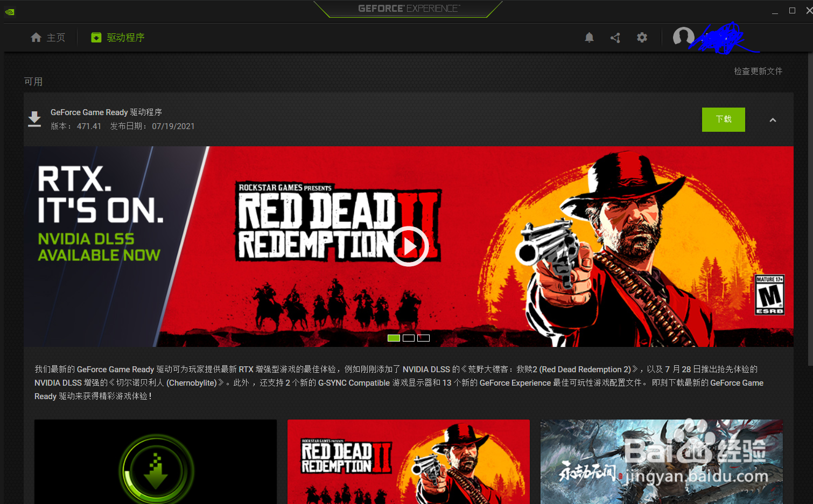Screen dimensions: 813x504
Task: Click release date 07/19/2021
Action: (x=173, y=126)
